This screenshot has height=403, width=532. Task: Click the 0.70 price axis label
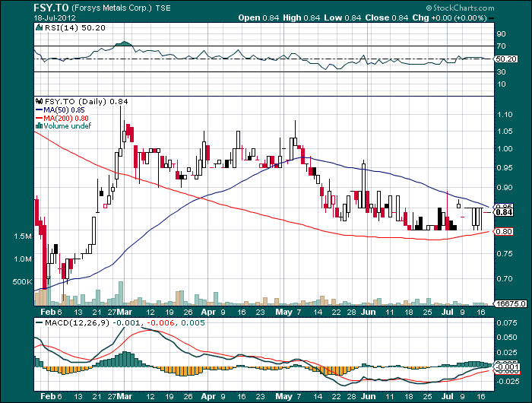(x=505, y=278)
